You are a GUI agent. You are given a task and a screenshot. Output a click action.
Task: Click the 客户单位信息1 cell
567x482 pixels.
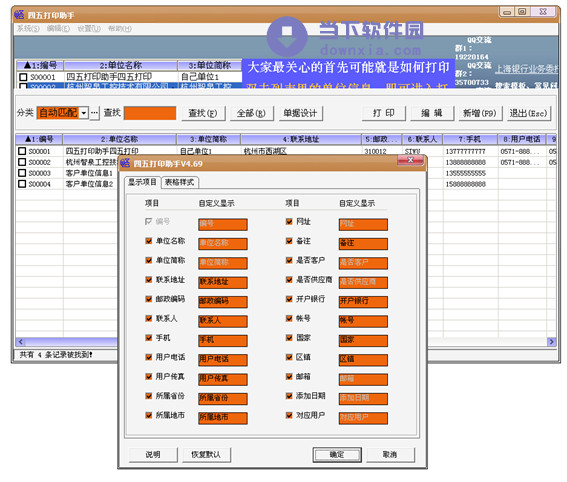pos(90,173)
